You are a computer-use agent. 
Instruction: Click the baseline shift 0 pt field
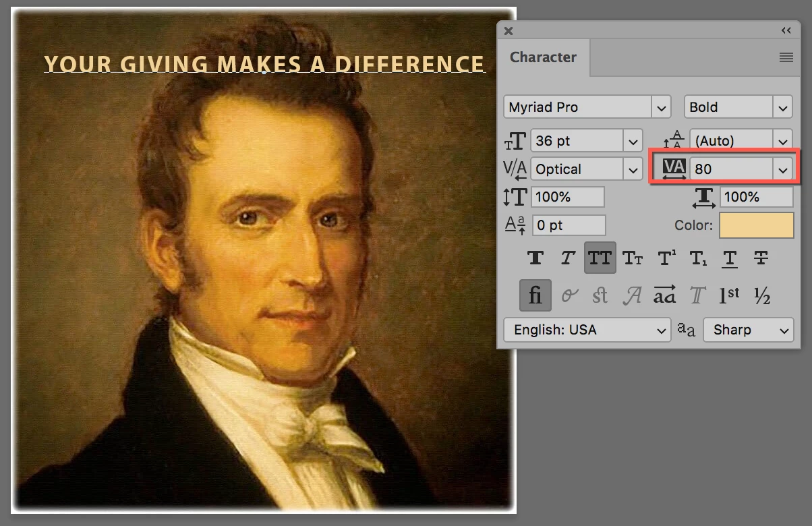coord(569,225)
